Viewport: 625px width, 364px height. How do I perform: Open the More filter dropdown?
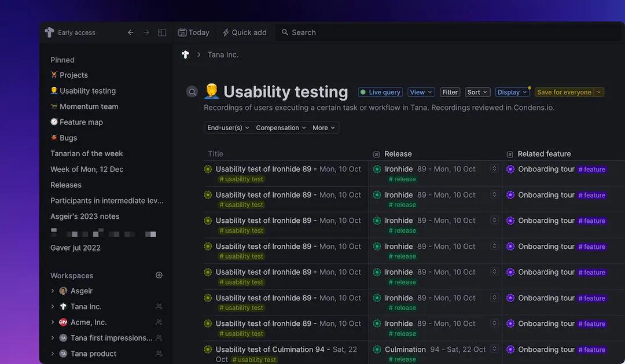(x=323, y=127)
